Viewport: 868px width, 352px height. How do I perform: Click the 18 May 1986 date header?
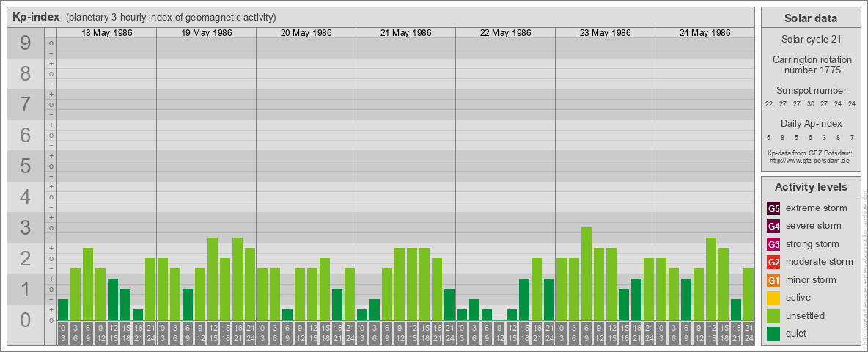[x=107, y=33]
